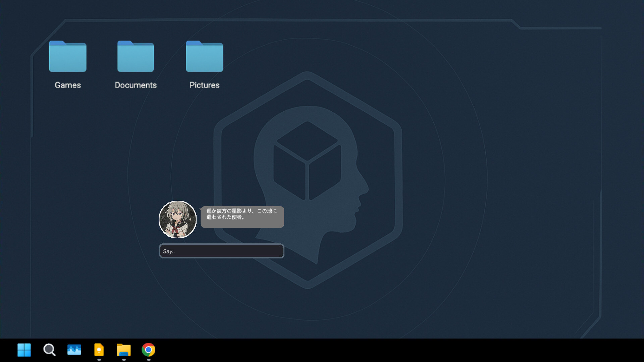
Task: Open the Documents folder
Action: click(136, 57)
